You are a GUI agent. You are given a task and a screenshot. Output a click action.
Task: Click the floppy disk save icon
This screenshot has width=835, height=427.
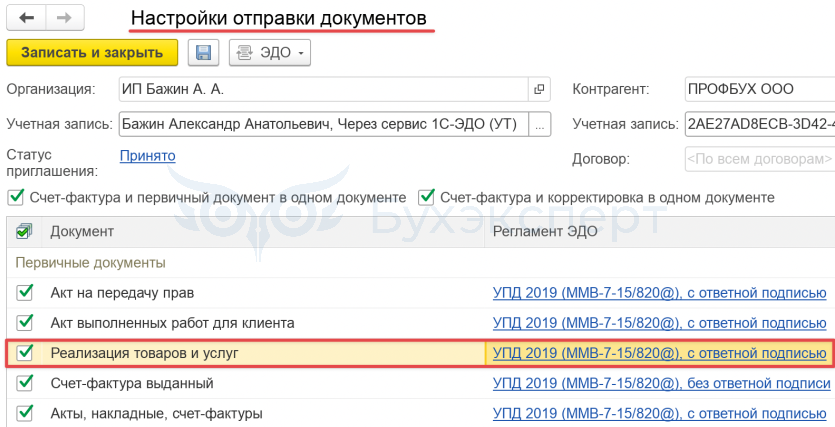point(203,52)
